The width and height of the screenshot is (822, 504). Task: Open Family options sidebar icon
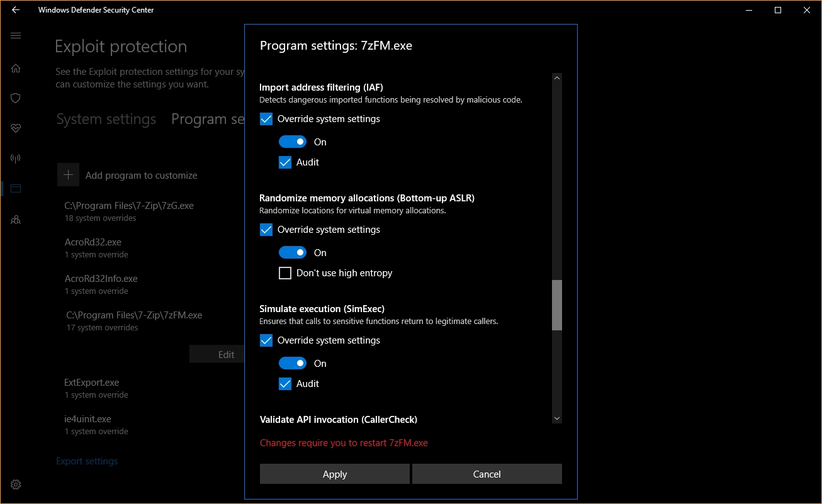[16, 220]
